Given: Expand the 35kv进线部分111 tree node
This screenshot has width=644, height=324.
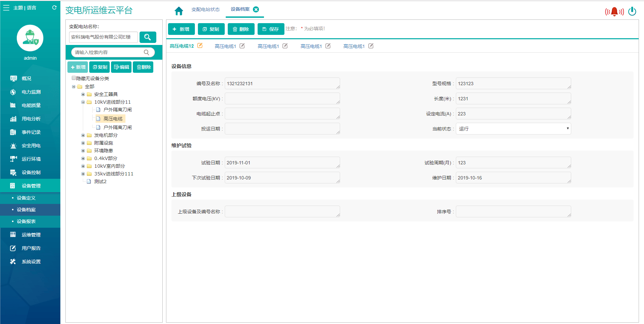Looking at the screenshot, I should coord(83,174).
